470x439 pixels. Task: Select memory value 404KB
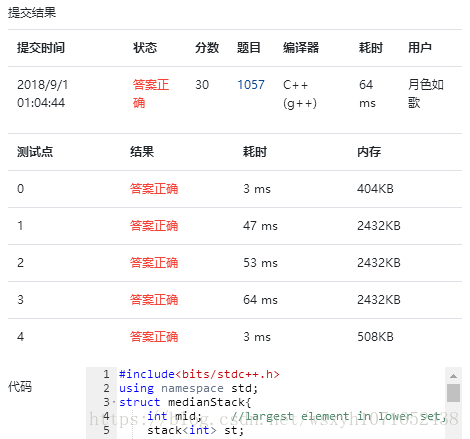pos(375,189)
